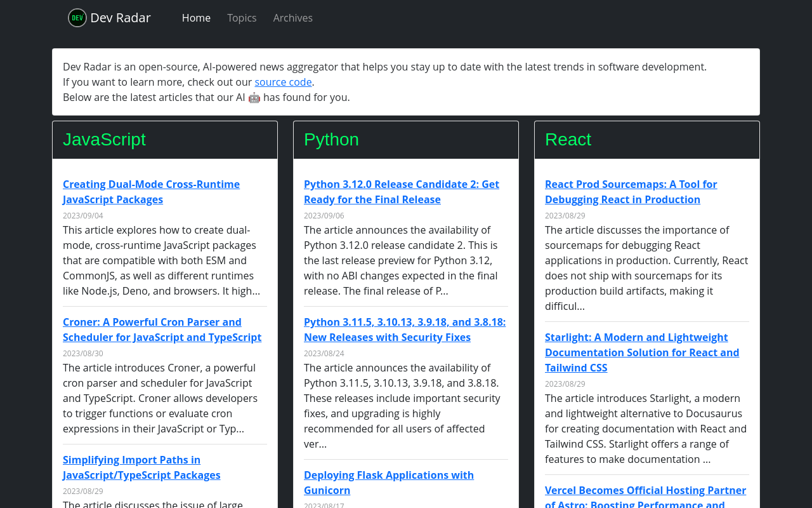Click the Dev Radar brand name

tap(121, 18)
